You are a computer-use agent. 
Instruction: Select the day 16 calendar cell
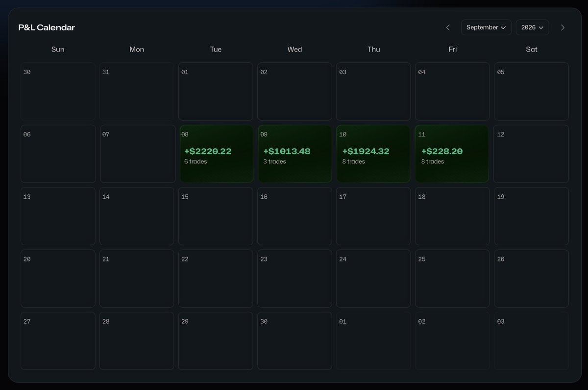tap(294, 216)
